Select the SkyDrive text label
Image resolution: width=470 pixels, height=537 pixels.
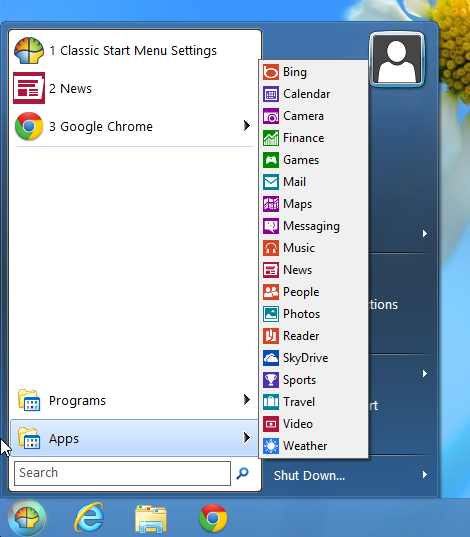pyautogui.click(x=306, y=358)
